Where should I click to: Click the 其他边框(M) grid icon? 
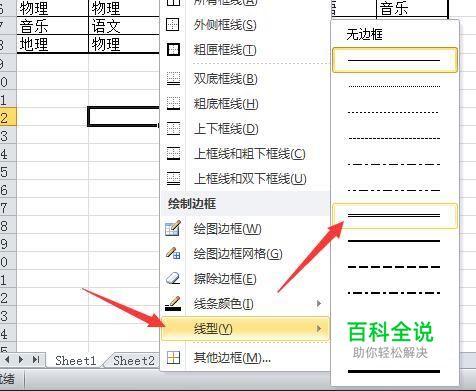(173, 358)
